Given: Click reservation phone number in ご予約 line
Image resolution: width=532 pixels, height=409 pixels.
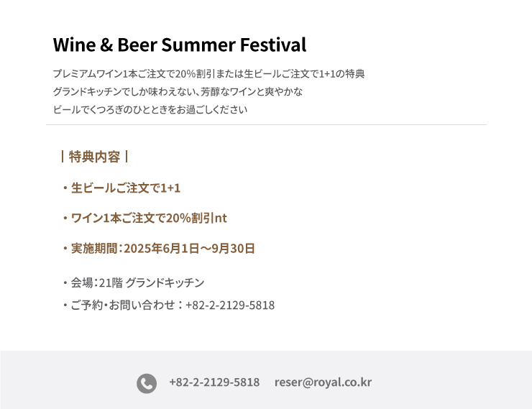Looking at the screenshot, I should (x=230, y=305).
